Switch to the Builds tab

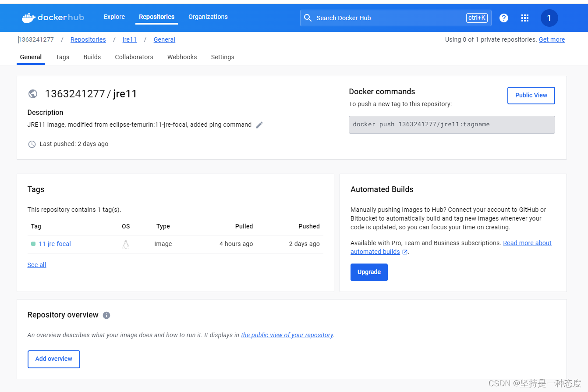(92, 57)
